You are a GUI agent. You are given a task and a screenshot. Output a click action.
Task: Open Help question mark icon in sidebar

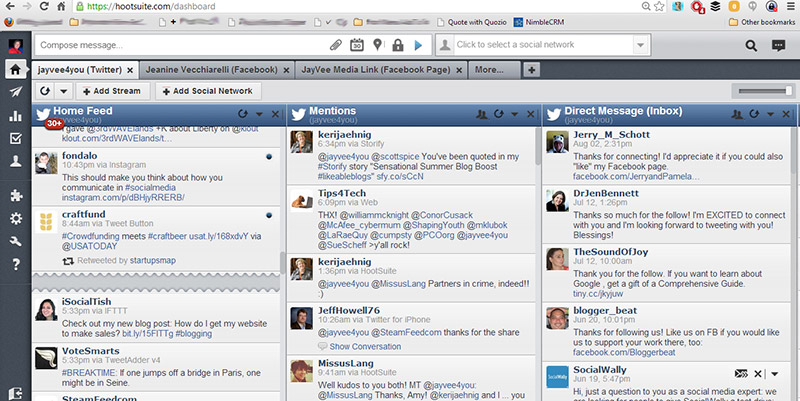pos(16,264)
